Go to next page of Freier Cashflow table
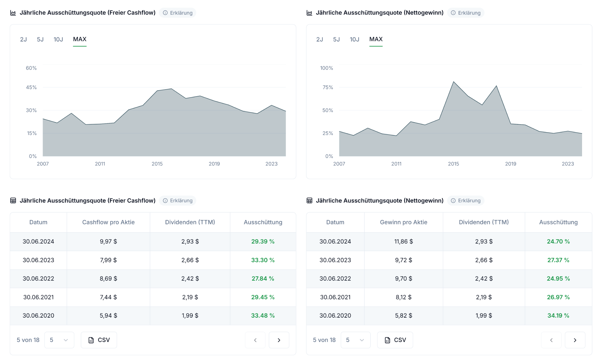 point(279,340)
